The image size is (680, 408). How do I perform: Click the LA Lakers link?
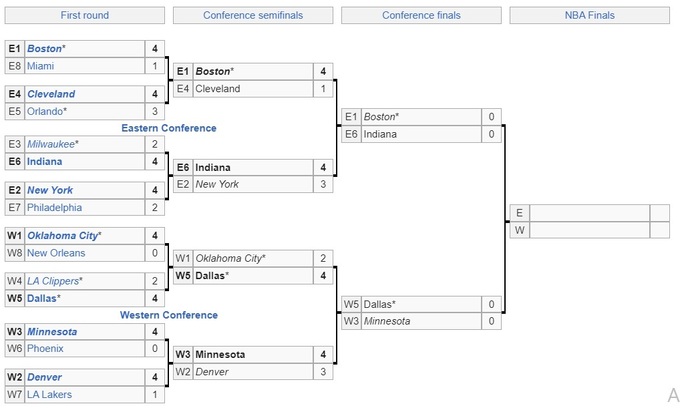pyautogui.click(x=50, y=394)
